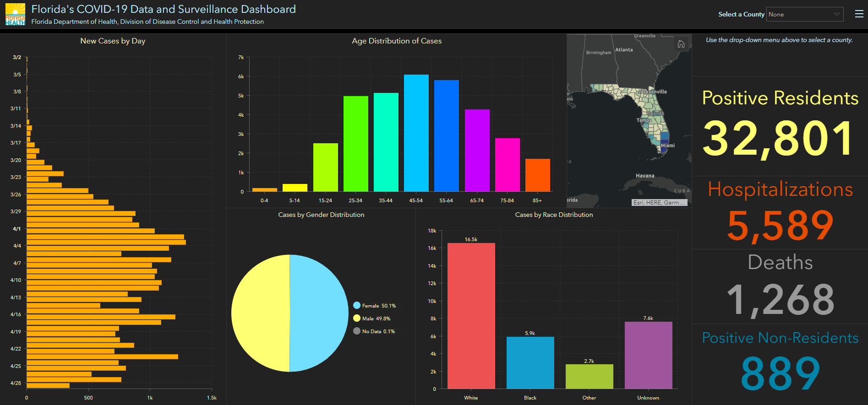Click the No Data 0.1% legend label
The height and width of the screenshot is (405, 868).
click(378, 331)
